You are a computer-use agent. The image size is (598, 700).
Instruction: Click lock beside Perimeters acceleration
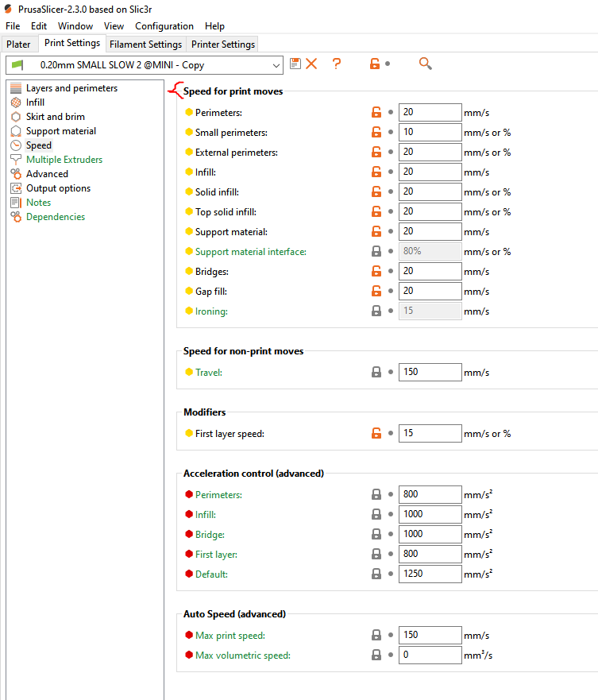[376, 495]
